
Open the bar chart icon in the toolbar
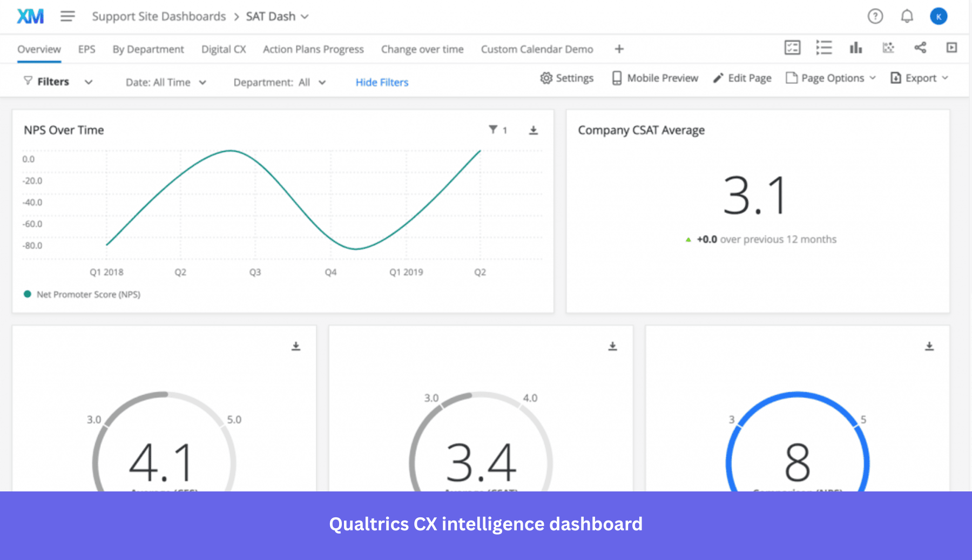tap(855, 48)
